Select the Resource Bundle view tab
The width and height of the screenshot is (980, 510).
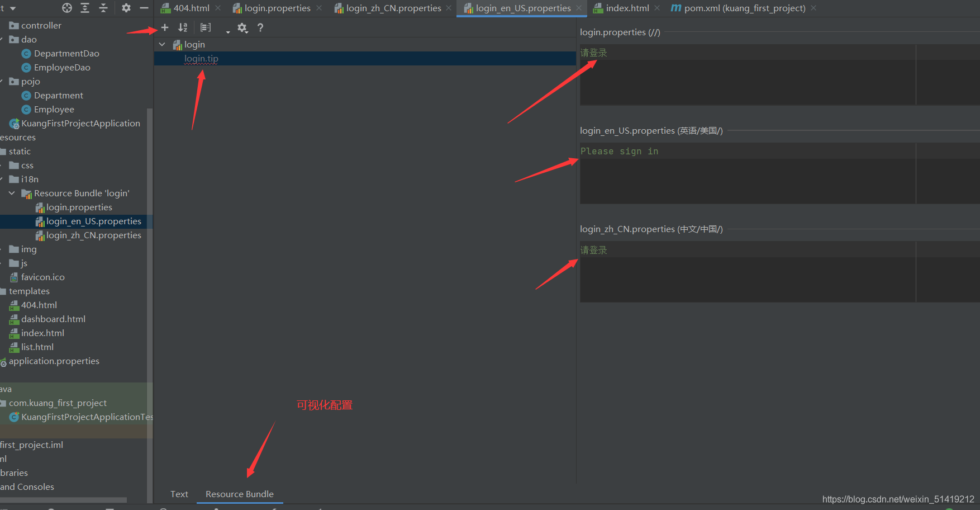coord(240,494)
